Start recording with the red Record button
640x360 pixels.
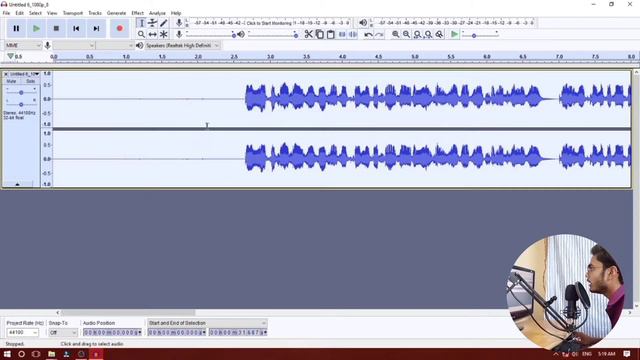[x=120, y=29]
